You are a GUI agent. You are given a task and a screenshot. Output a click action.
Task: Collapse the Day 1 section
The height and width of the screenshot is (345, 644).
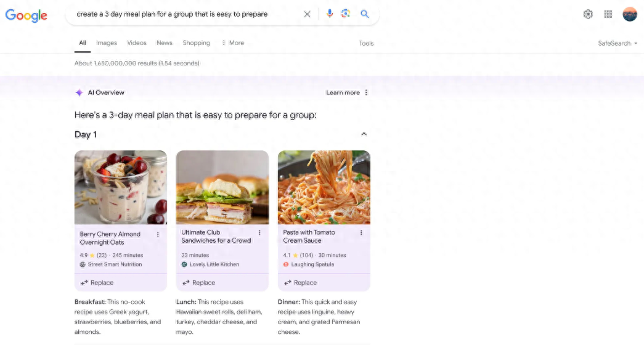click(364, 134)
